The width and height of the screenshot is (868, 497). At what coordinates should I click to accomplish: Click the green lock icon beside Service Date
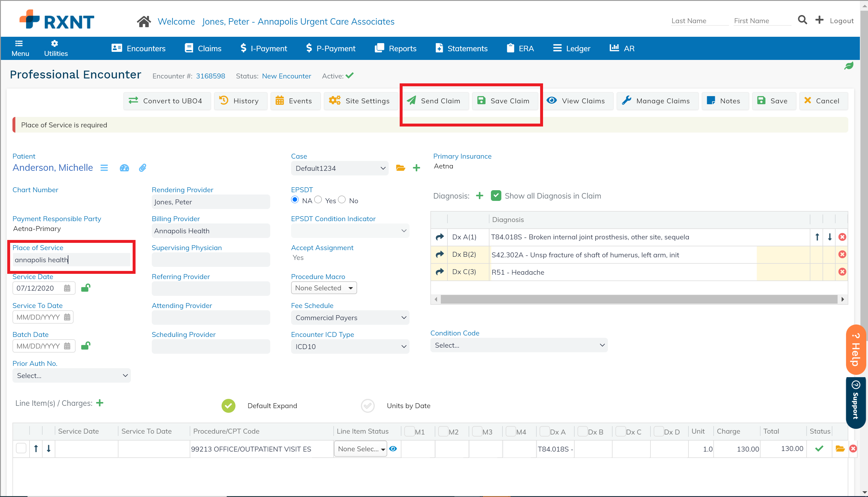tap(85, 288)
